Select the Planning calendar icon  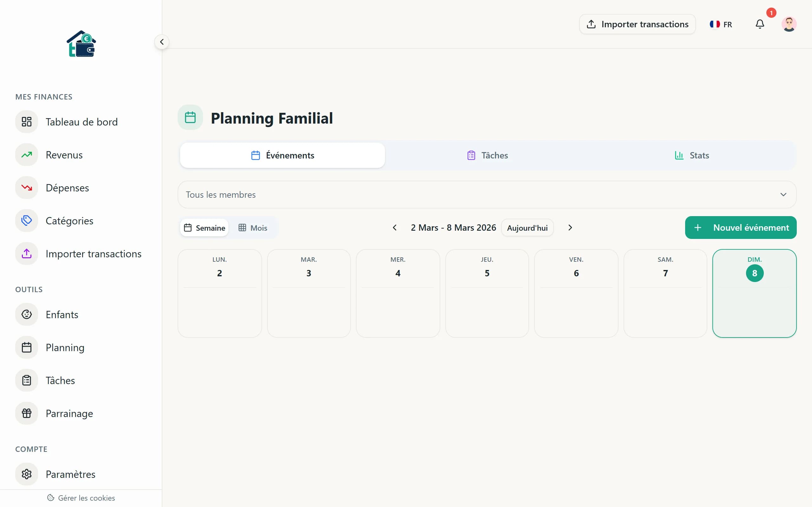tap(27, 347)
